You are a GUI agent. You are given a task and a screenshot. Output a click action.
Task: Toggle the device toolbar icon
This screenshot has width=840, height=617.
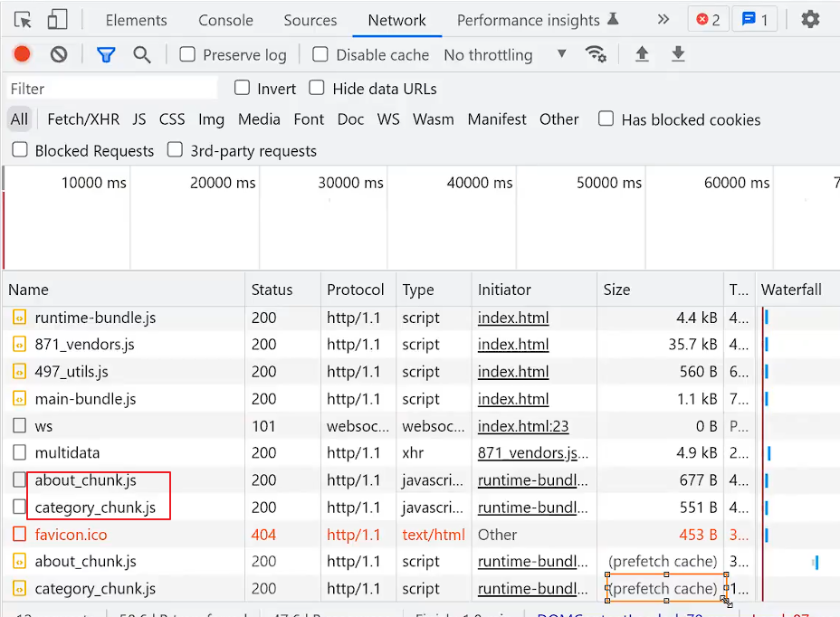coord(57,20)
